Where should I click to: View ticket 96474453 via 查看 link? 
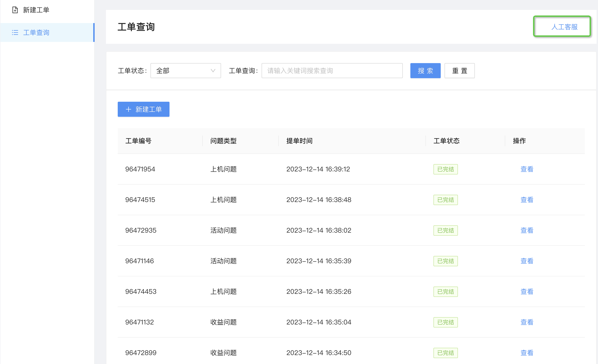[x=527, y=291]
